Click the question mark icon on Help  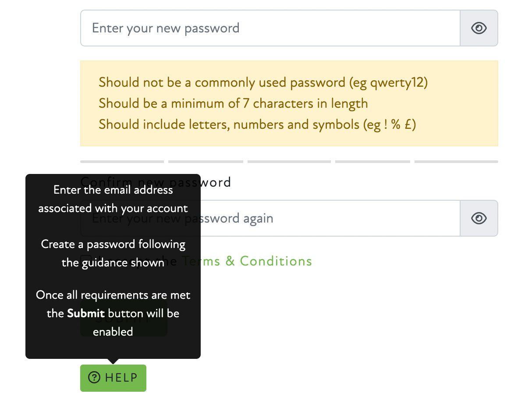point(94,378)
